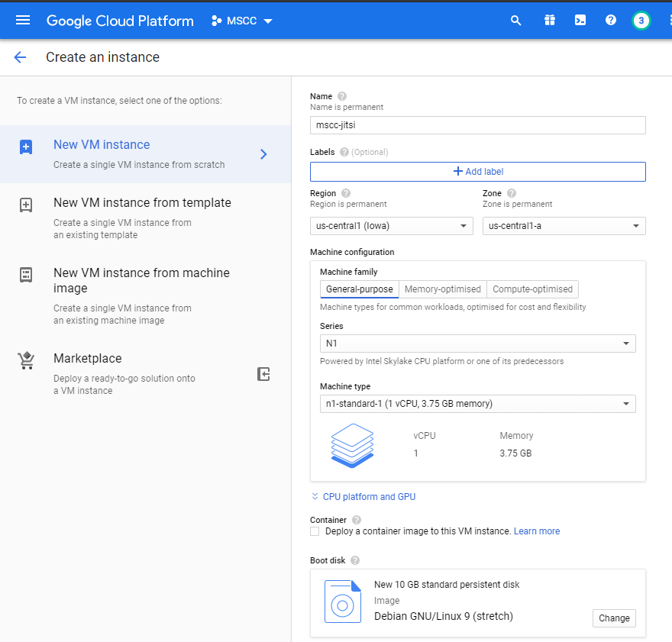Click the Add label button

477,172
